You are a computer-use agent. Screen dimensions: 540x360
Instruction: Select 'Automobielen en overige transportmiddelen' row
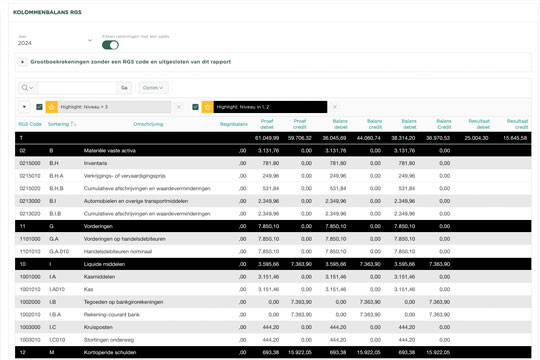pos(136,201)
